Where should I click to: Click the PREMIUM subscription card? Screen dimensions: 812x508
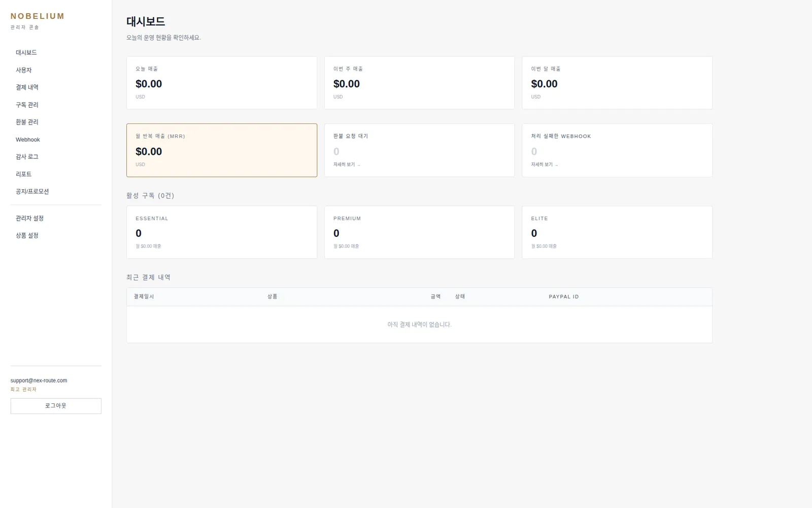click(420, 232)
